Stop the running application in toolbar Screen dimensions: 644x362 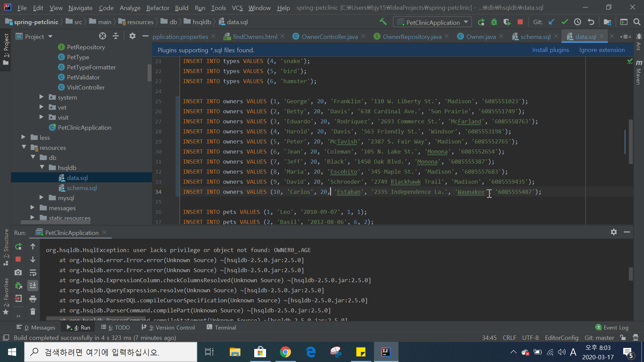point(520,22)
